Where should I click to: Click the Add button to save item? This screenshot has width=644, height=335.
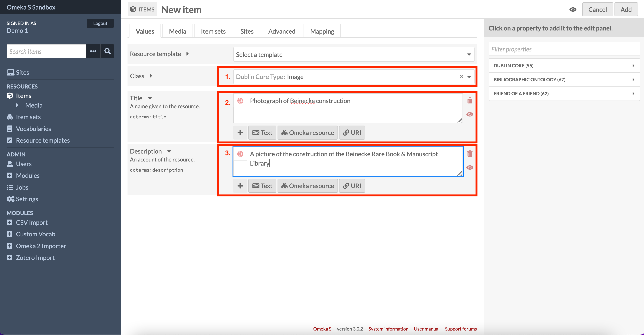pyautogui.click(x=626, y=10)
